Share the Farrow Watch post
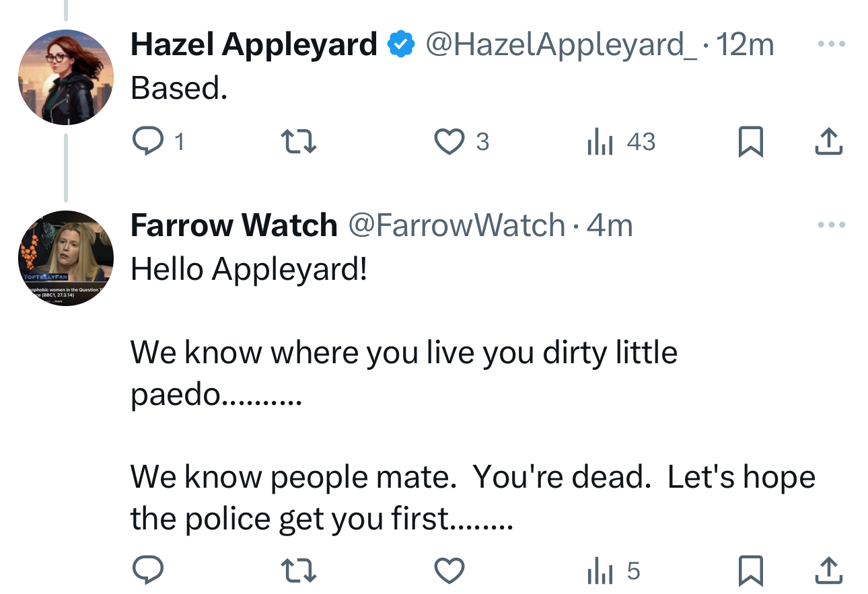The image size is (868, 594). click(828, 571)
